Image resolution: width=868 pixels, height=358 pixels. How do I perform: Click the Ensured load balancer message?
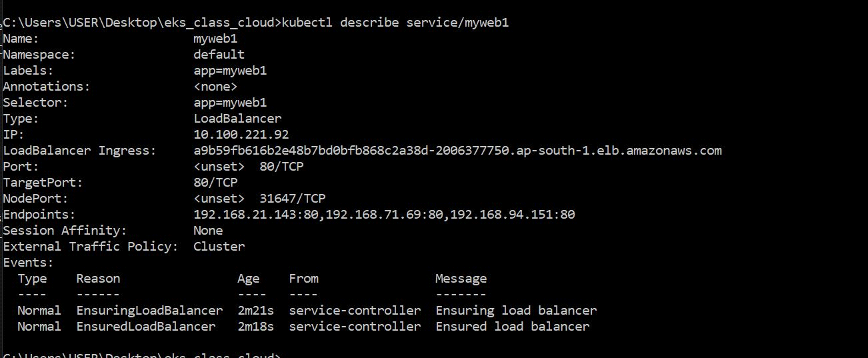(x=513, y=327)
